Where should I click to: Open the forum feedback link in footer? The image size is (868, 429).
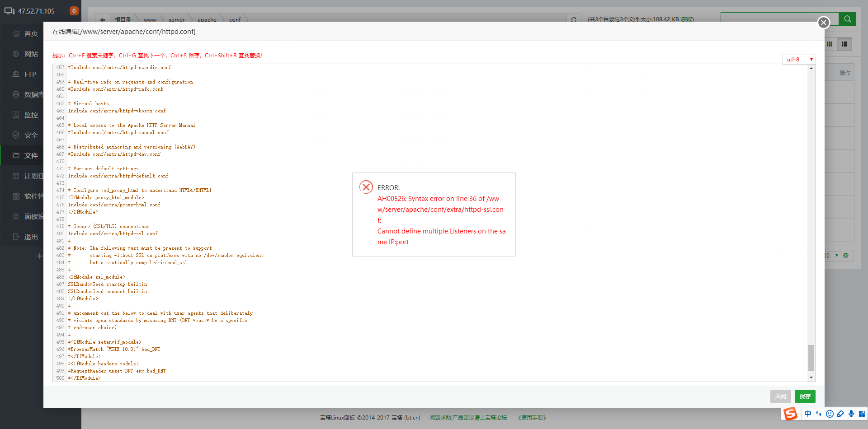(468, 418)
